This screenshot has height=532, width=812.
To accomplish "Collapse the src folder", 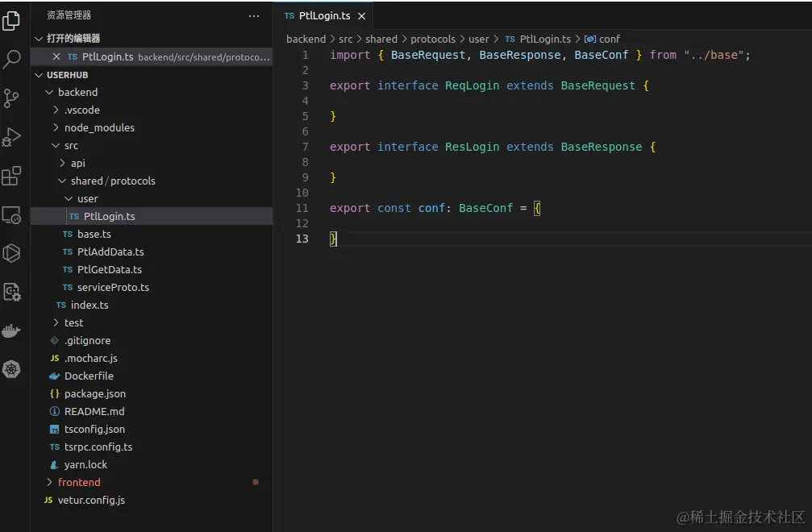I will click(x=56, y=145).
